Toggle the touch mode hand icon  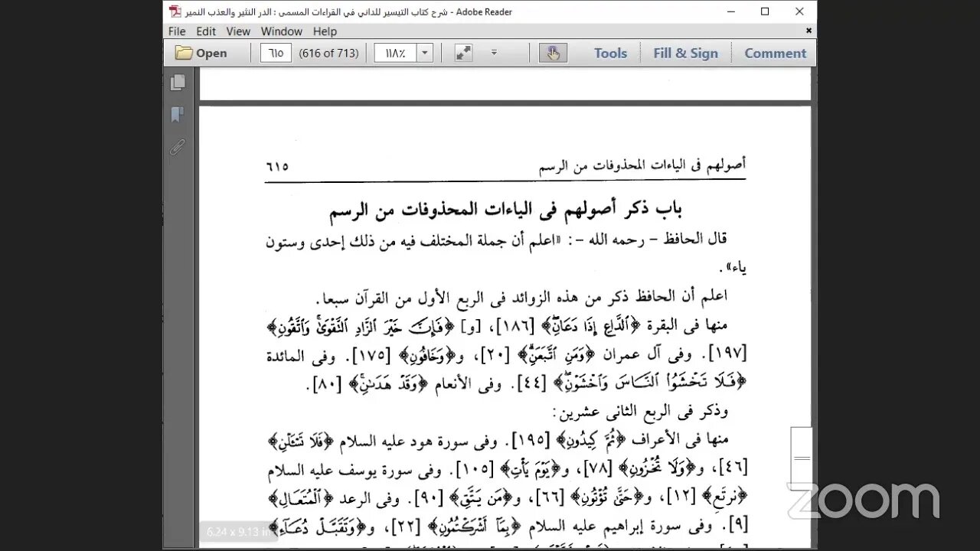click(552, 53)
